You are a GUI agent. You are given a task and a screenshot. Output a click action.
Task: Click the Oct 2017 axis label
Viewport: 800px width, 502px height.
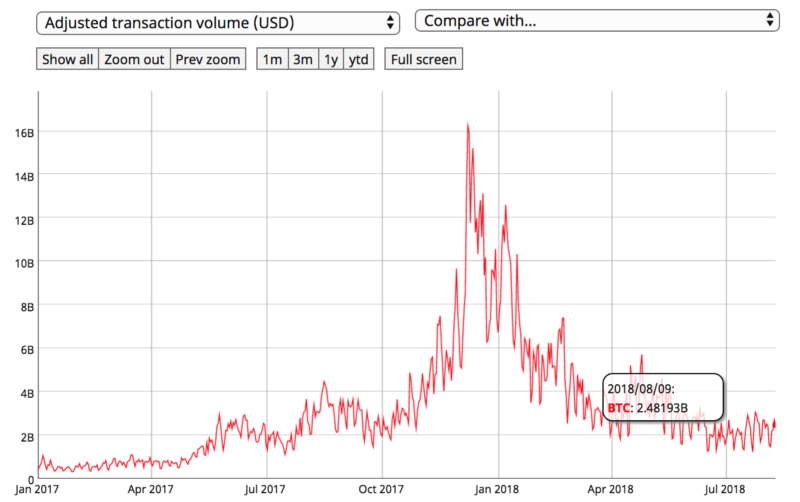(x=381, y=489)
